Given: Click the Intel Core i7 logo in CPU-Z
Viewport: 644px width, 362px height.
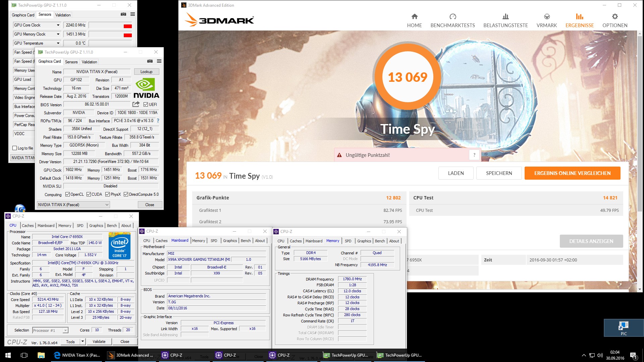Looking at the screenshot, I should [119, 246].
